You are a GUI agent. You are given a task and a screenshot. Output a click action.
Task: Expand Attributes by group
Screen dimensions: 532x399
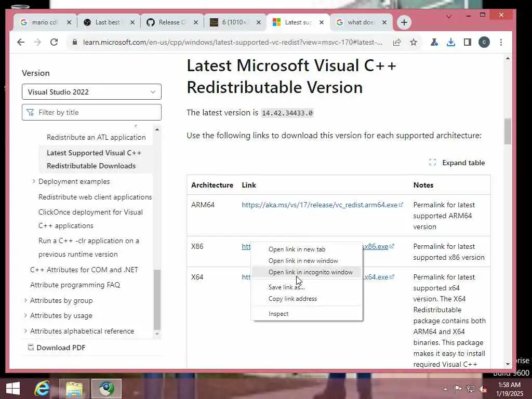click(x=25, y=301)
